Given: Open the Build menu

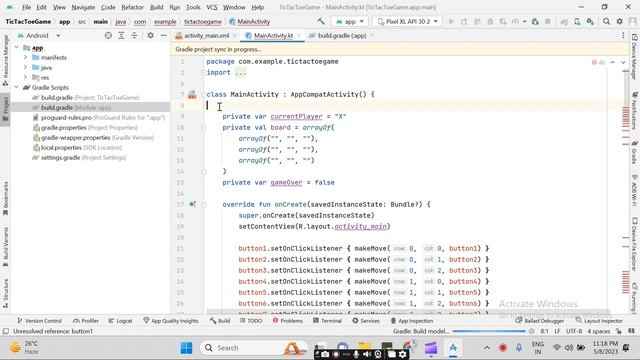Looking at the screenshot, I should tap(157, 7).
